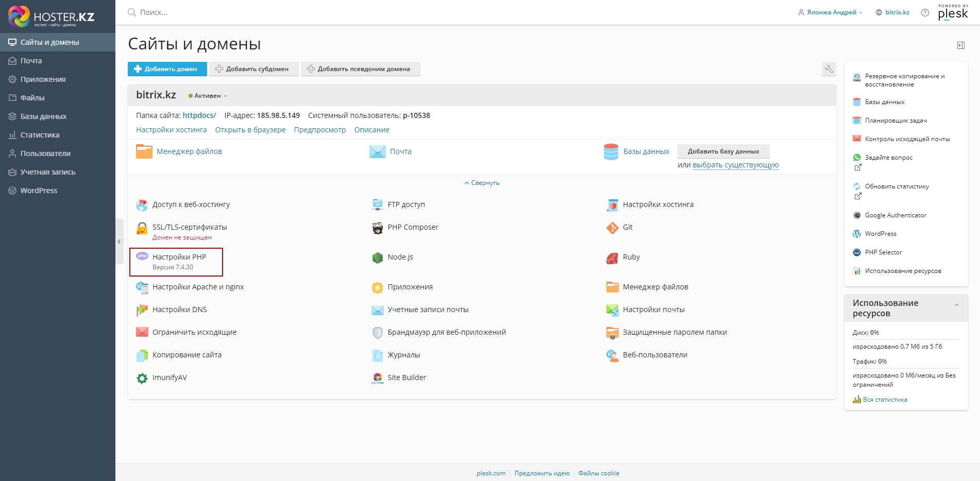Click the Node.js hexagon icon
Image resolution: width=980 pixels, height=481 pixels.
point(378,257)
